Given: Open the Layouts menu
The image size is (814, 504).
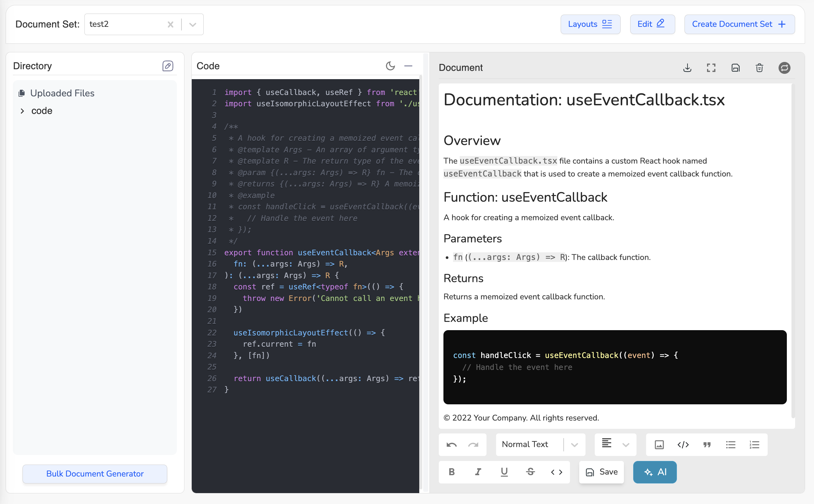Looking at the screenshot, I should [x=590, y=24].
